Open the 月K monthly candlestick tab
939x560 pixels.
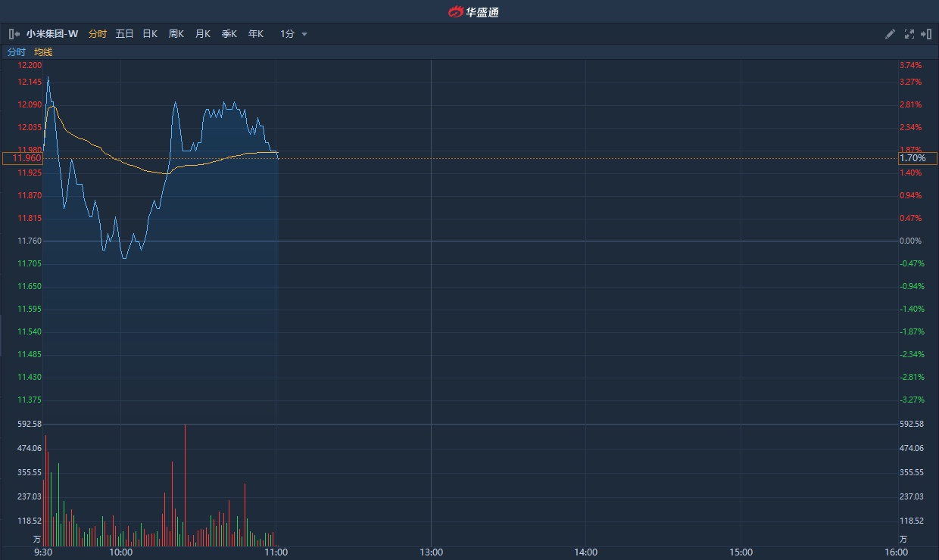(x=203, y=34)
